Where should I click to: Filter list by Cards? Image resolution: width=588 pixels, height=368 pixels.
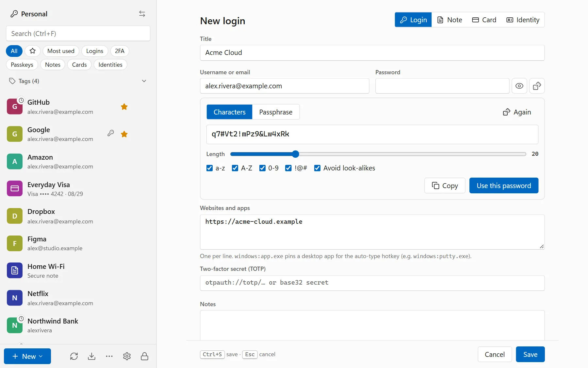[79, 65]
